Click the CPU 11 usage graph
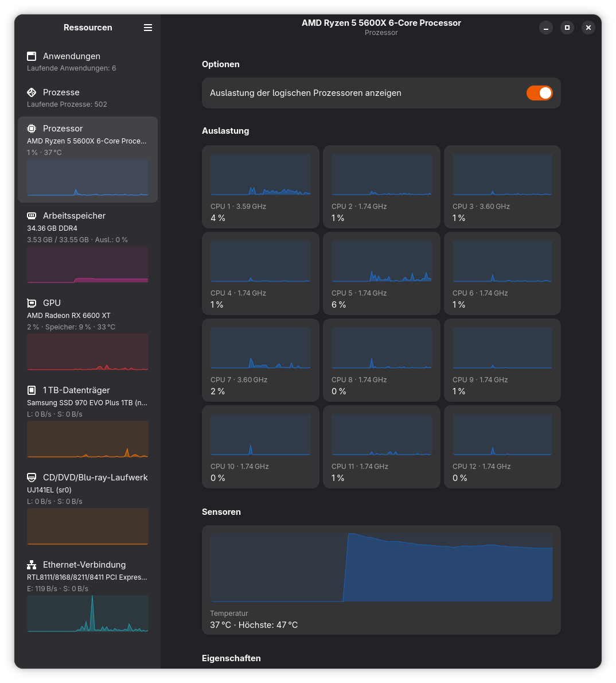 [x=381, y=434]
